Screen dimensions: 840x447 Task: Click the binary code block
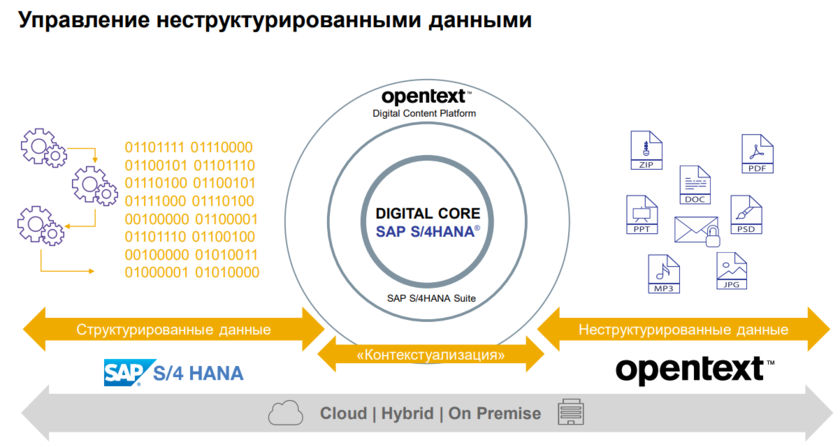[189, 209]
